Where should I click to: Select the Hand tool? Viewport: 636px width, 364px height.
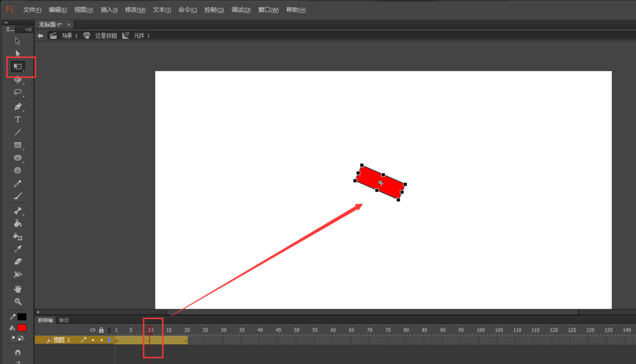pos(17,289)
